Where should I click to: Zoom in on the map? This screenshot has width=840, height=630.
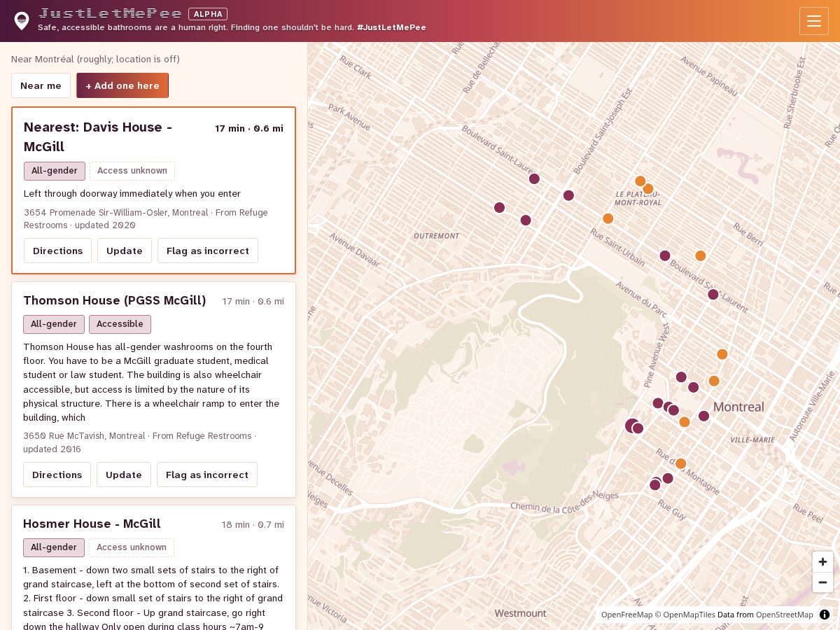click(x=822, y=561)
